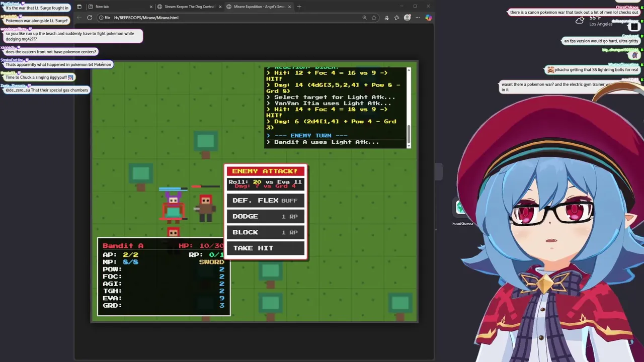Click the 'Bandit A uses Light Atk...' log line
This screenshot has width=644, height=362.
pyautogui.click(x=323, y=142)
